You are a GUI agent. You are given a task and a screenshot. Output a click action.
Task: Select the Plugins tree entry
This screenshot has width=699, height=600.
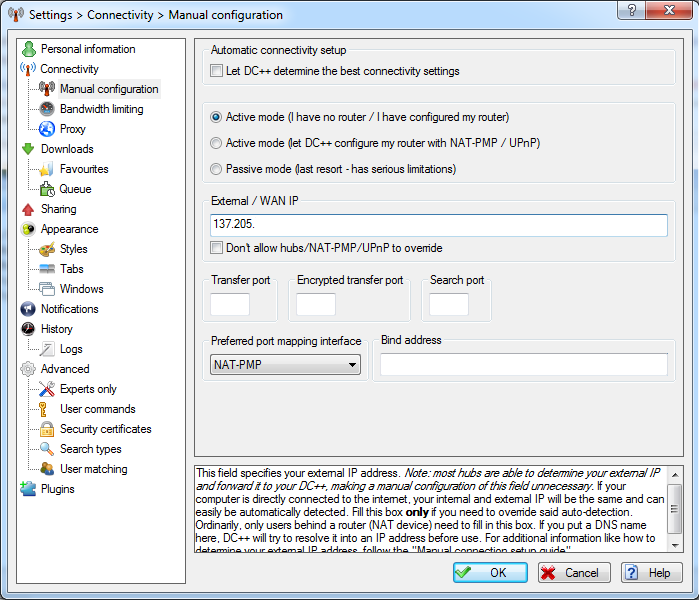click(58, 489)
